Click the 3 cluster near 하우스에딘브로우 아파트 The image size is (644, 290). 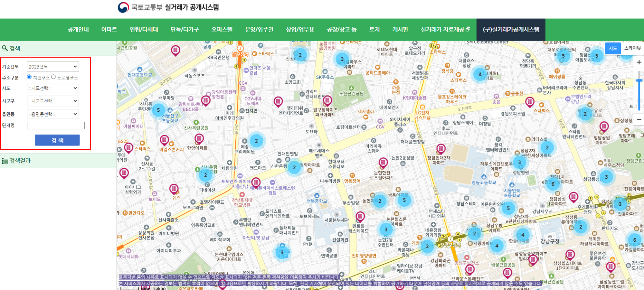[x=519, y=163]
